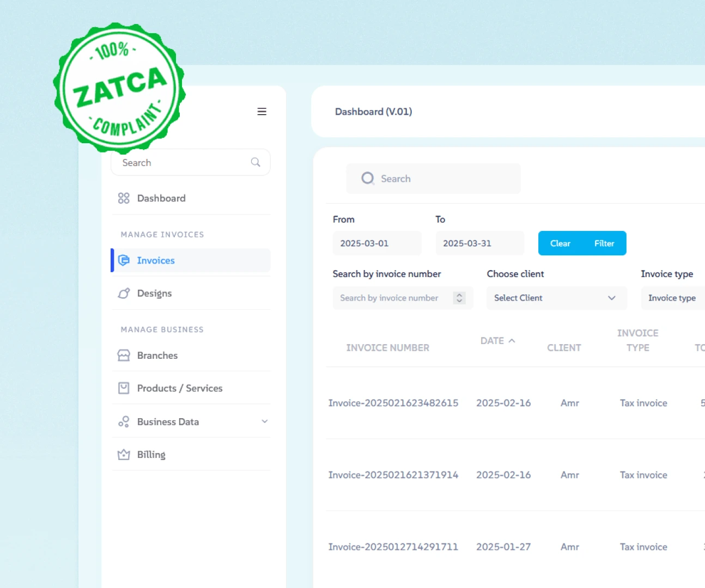Open Branches via its sidebar icon
The width and height of the screenshot is (705, 588).
(124, 355)
